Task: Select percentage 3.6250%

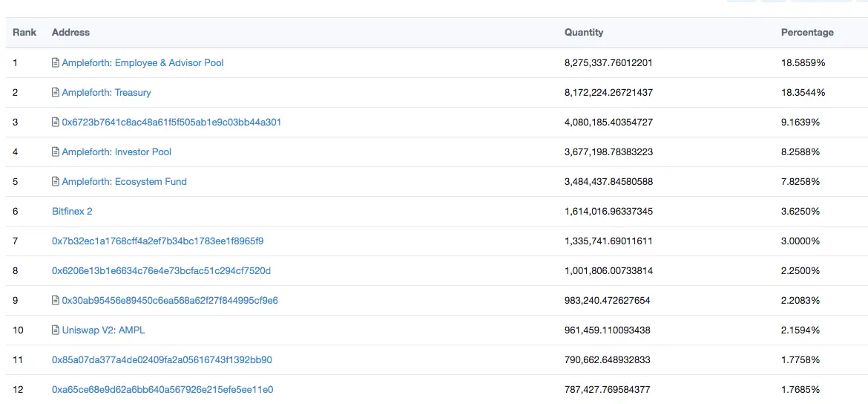Action: [x=800, y=211]
